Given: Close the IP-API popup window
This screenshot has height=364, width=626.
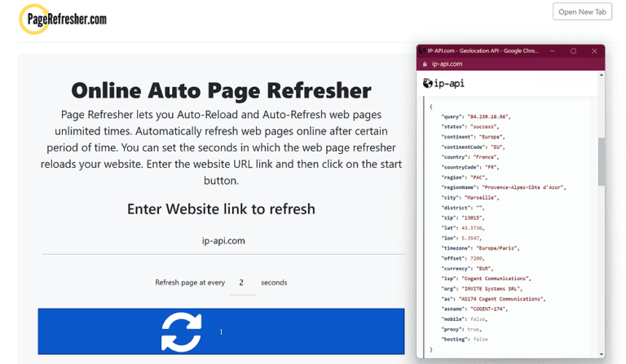Looking at the screenshot, I should [x=594, y=50].
